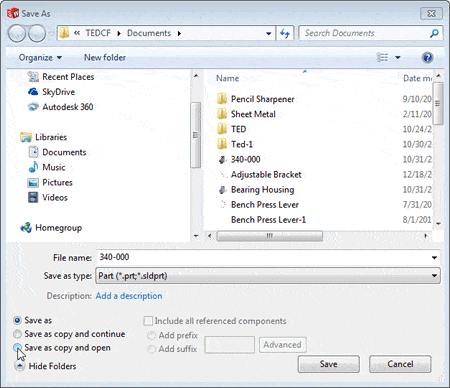The image size is (450, 388).
Task: Click the Homegroup icon
Action: click(26, 228)
